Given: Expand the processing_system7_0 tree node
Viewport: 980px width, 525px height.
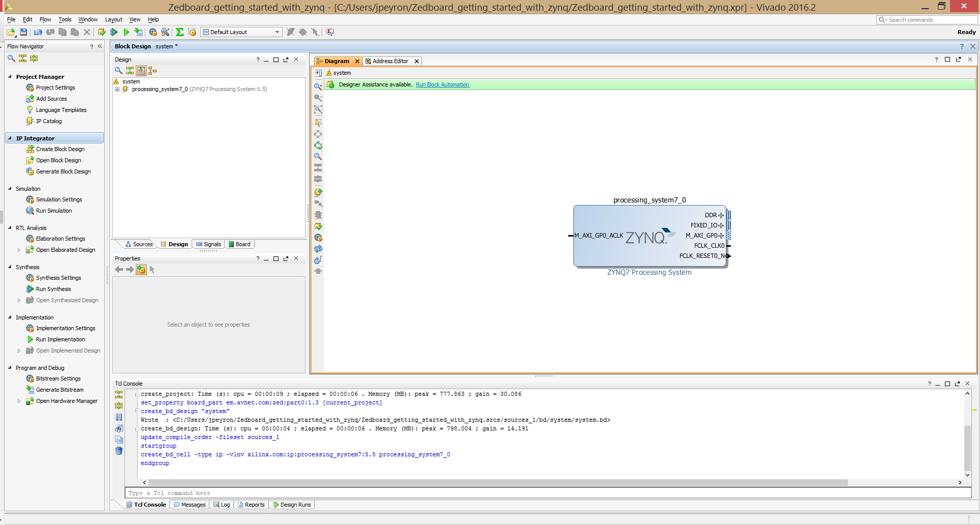Looking at the screenshot, I should coord(117,89).
